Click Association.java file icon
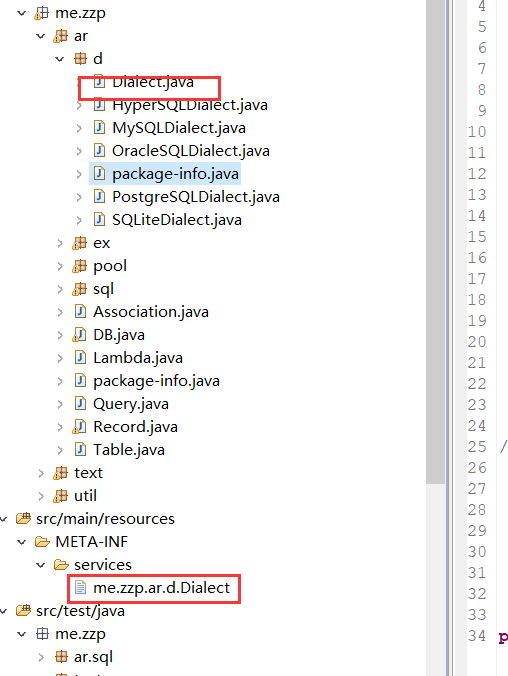The height and width of the screenshot is (676, 508). 80,311
